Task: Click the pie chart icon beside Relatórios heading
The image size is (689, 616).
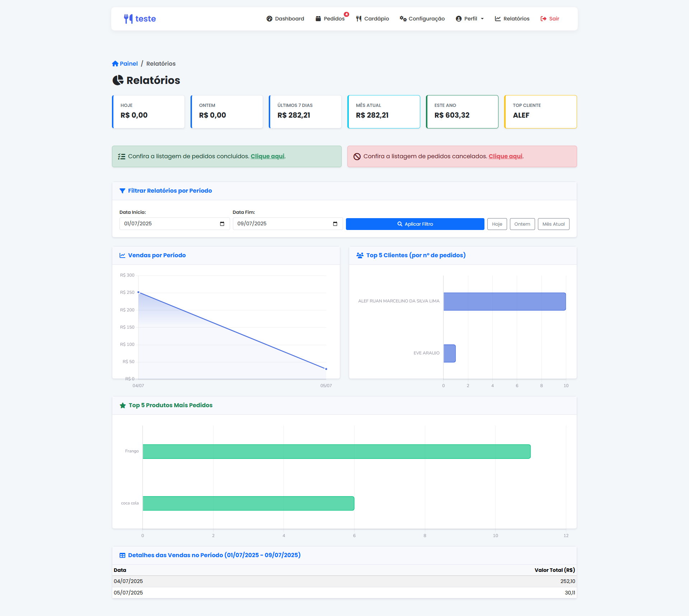Action: 118,80
